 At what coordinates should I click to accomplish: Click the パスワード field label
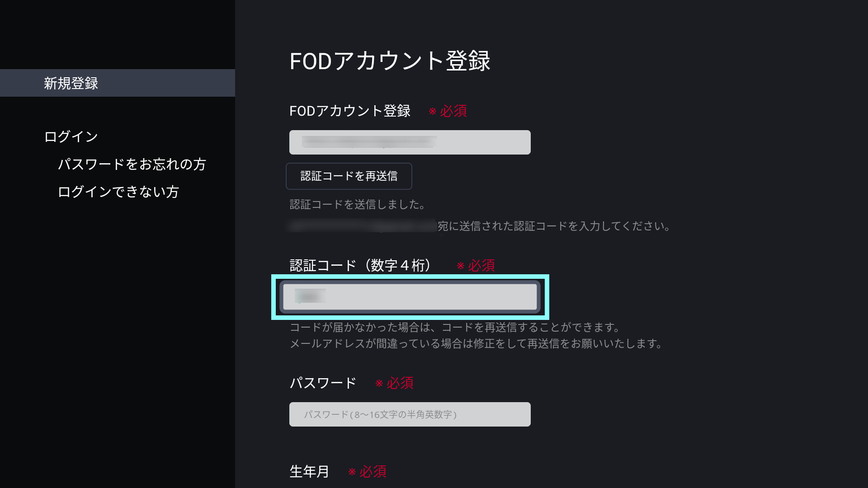click(323, 383)
